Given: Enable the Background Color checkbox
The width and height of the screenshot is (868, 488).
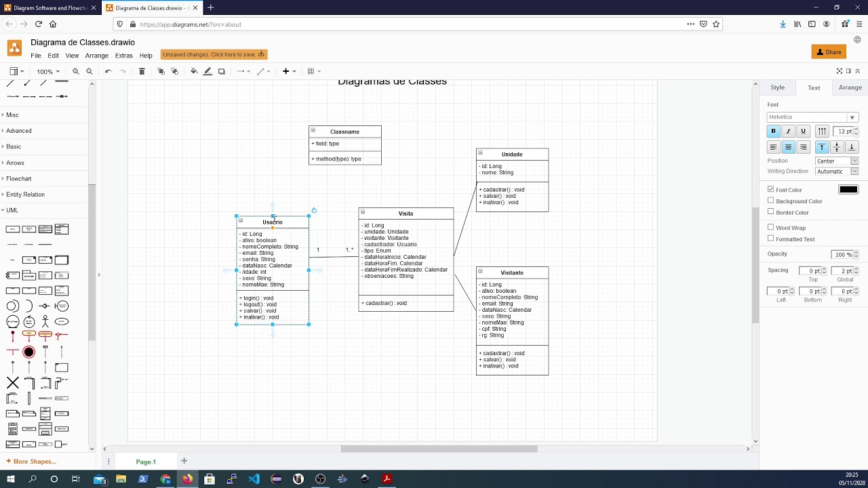Looking at the screenshot, I should click(x=770, y=201).
